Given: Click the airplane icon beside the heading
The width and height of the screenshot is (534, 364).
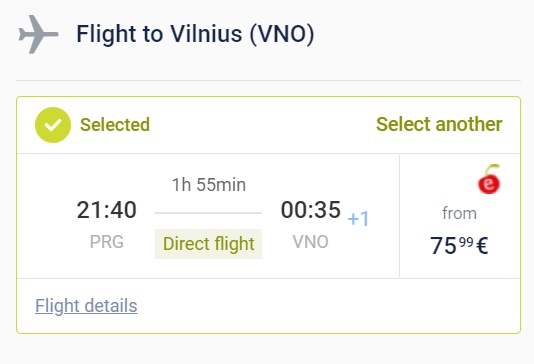Looking at the screenshot, I should [x=38, y=34].
